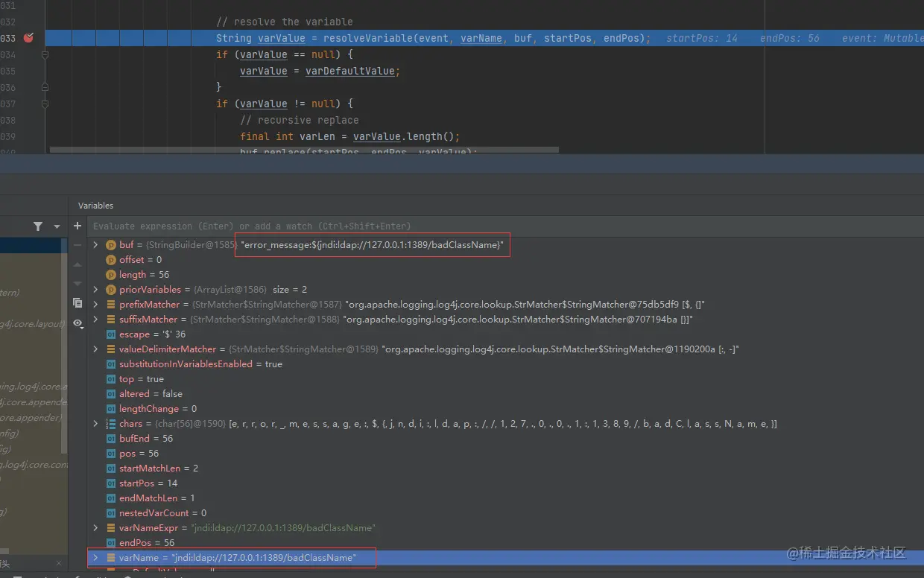Click the editor horizontal scrollbar

click(x=304, y=150)
